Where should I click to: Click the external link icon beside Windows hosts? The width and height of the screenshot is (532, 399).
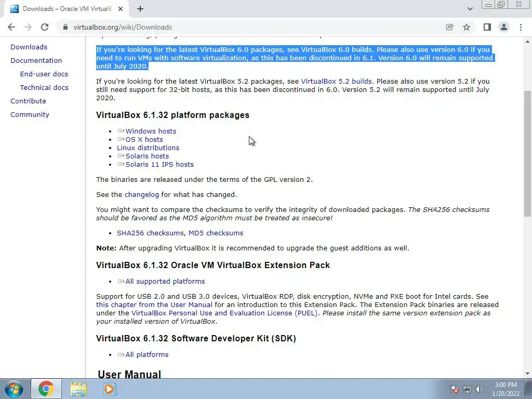click(x=121, y=131)
